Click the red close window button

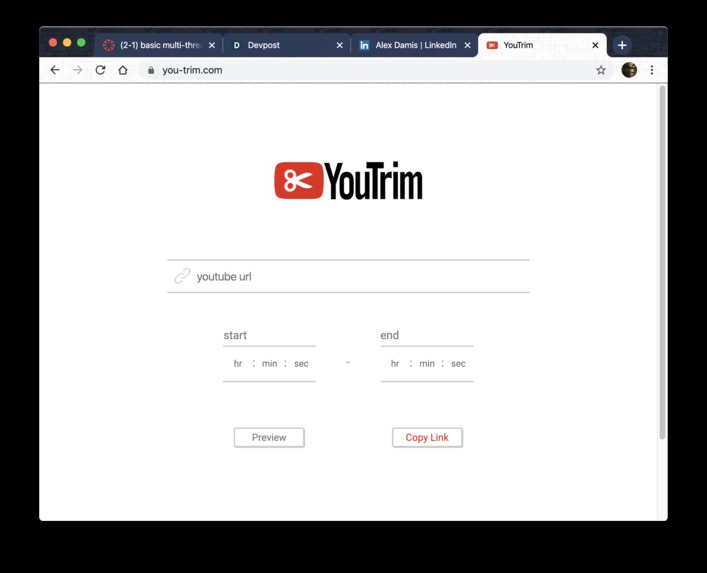(x=53, y=42)
